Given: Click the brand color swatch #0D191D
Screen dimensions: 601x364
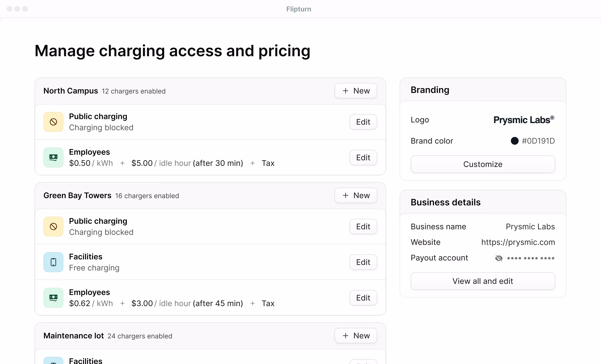Looking at the screenshot, I should [515, 141].
